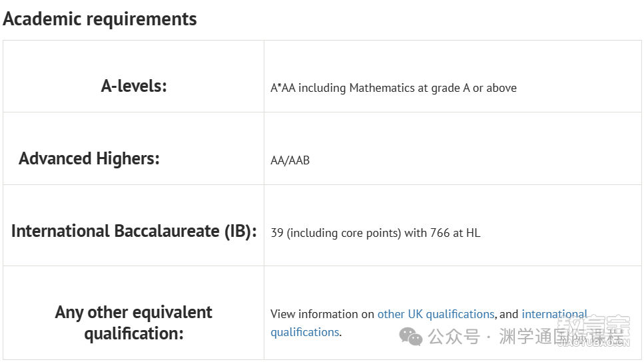Click the 'JIAOYUBAO.CN' watermark label

pos(593,343)
